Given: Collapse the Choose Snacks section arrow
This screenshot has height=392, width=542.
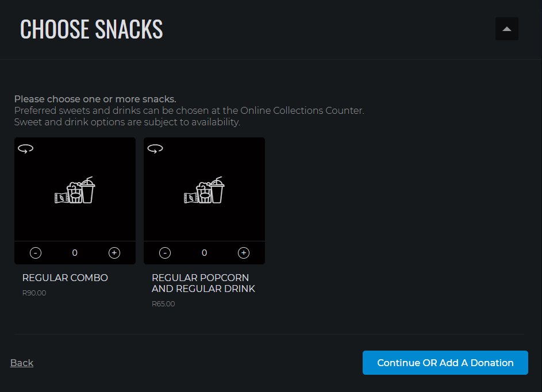Looking at the screenshot, I should tap(506, 29).
